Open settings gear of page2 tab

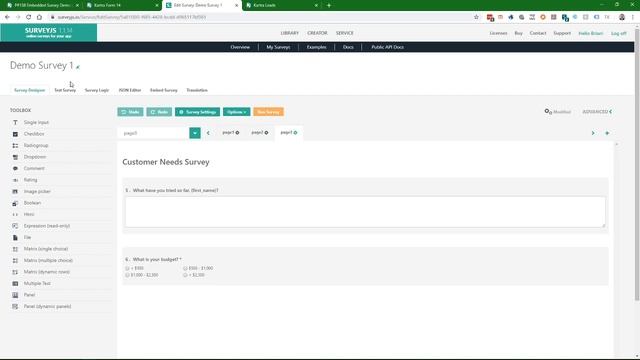click(267, 133)
